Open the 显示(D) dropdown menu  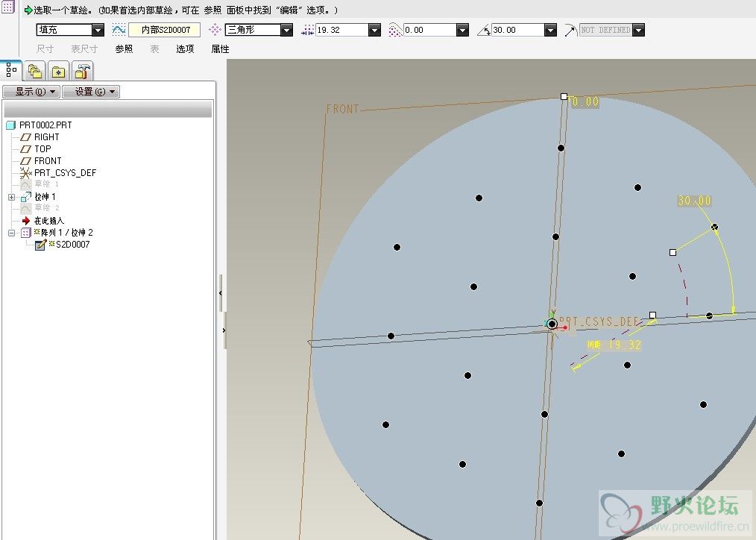tap(31, 92)
